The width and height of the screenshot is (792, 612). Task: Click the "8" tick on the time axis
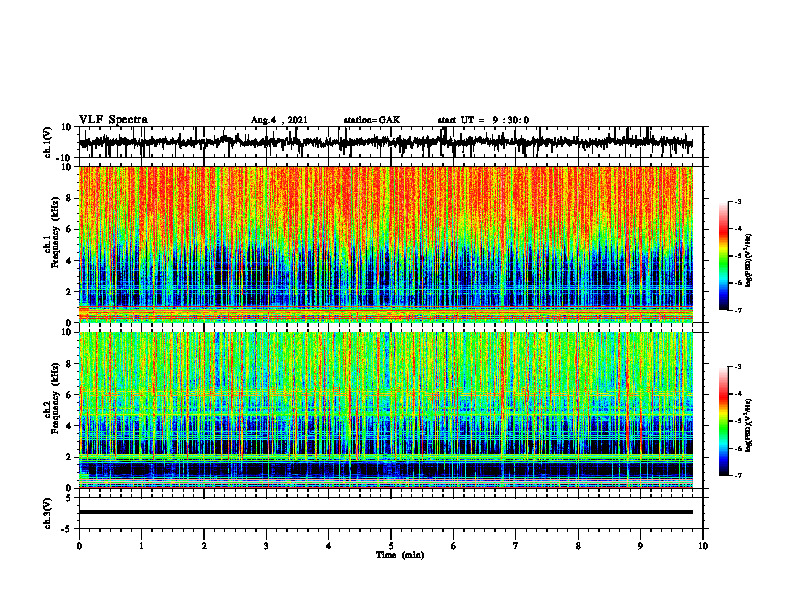pyautogui.click(x=578, y=546)
